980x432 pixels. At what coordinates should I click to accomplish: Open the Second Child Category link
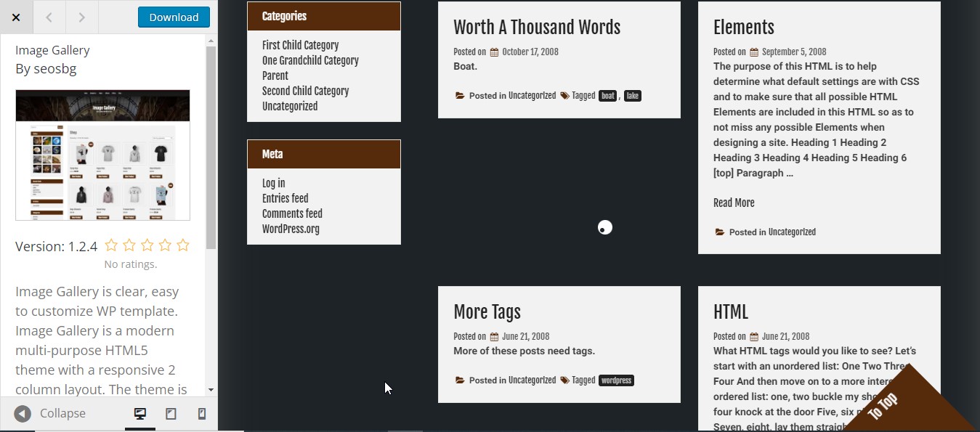[305, 91]
